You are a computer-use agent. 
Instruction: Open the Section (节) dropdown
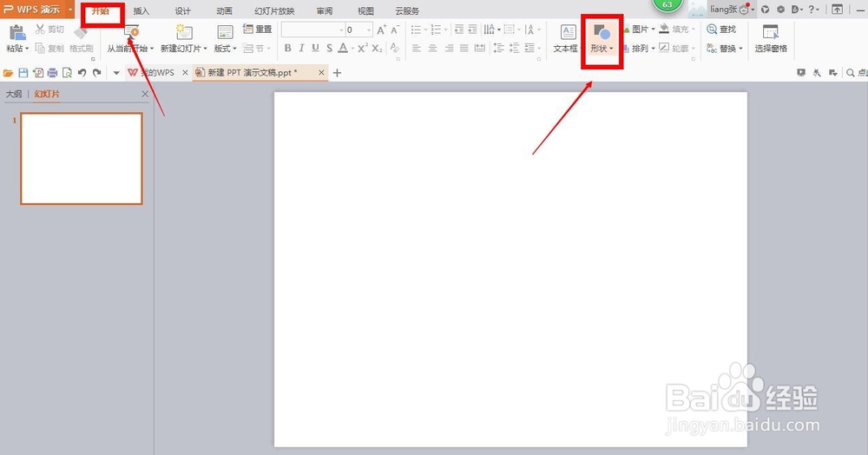point(258,48)
